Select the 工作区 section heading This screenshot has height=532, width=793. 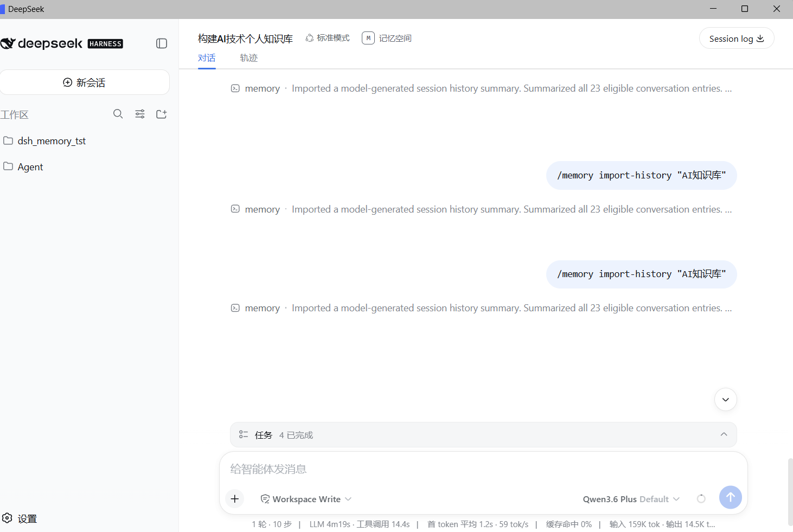click(x=15, y=114)
